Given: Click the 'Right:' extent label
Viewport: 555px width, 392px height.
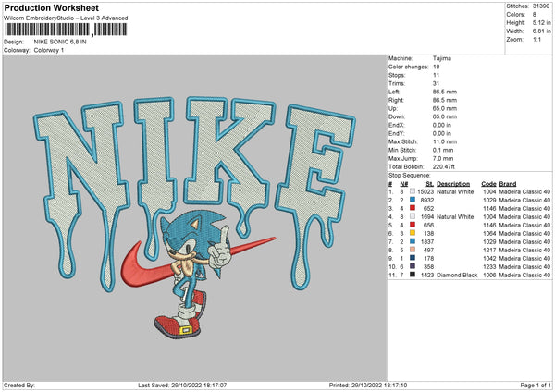Looking at the screenshot, I should tap(396, 100).
